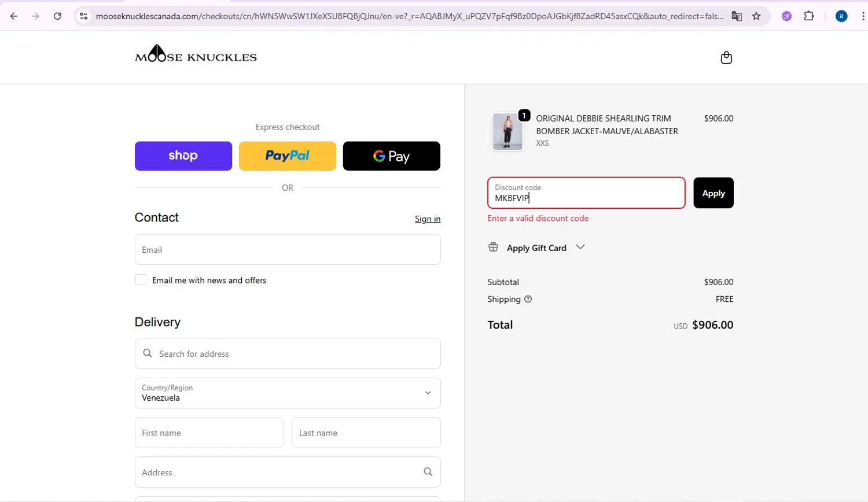
Task: Click the Apply discount button
Action: point(713,193)
